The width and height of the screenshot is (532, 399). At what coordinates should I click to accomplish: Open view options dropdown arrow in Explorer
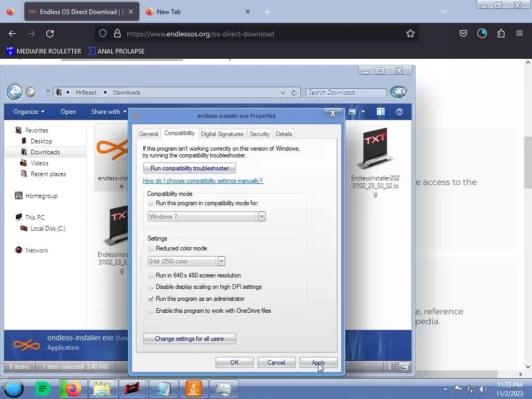click(x=363, y=112)
